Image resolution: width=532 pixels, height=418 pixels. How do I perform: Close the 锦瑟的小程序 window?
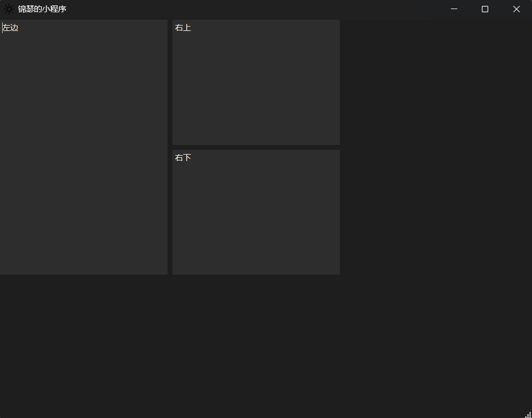pos(516,9)
